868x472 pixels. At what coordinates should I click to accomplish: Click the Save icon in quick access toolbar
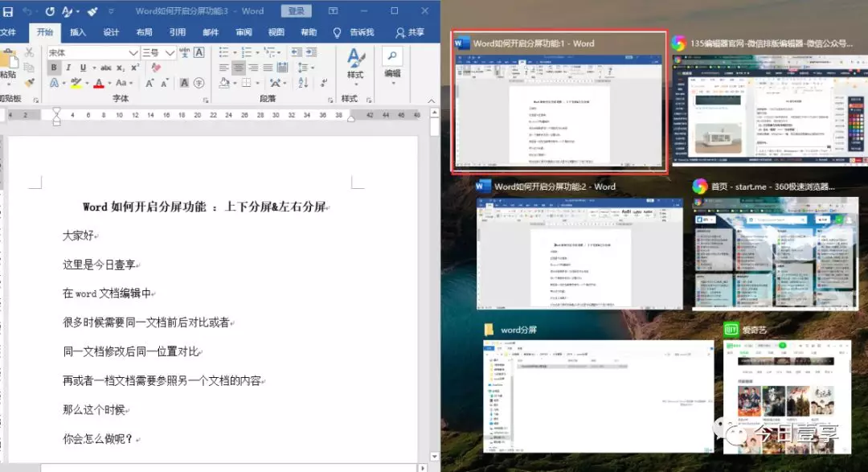pos(7,11)
